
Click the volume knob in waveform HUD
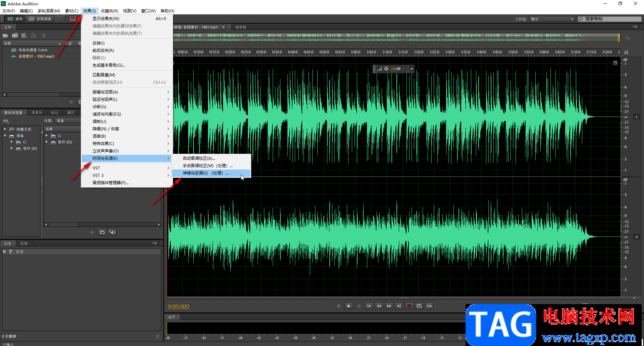point(386,69)
